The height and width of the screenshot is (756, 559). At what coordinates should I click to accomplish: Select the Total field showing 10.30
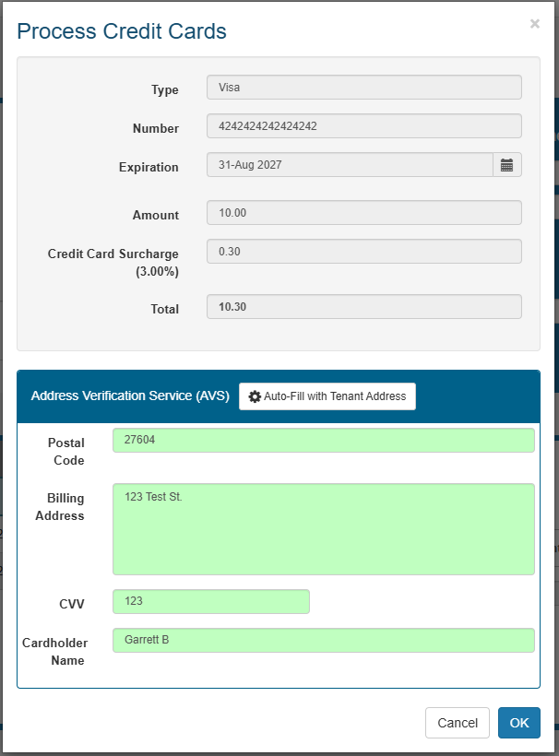(x=364, y=307)
